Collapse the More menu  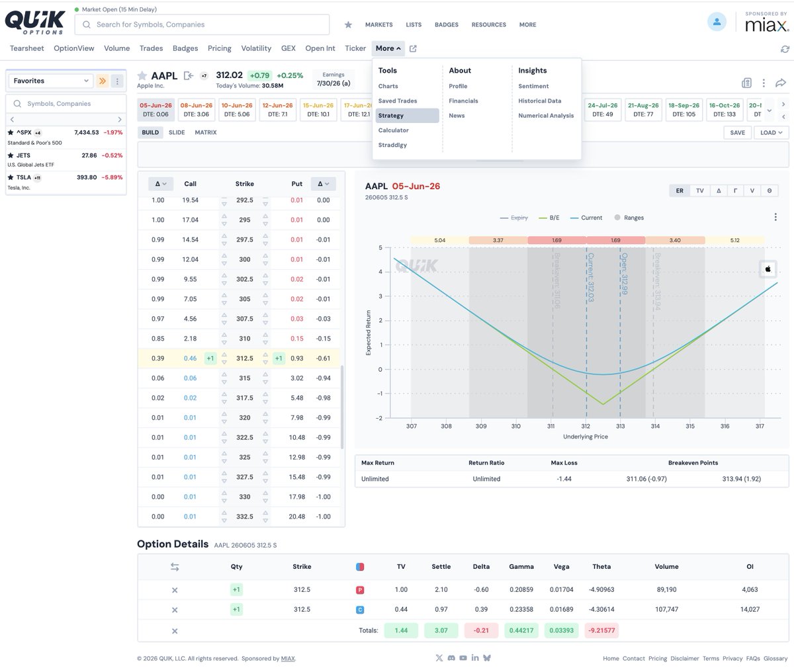point(388,48)
